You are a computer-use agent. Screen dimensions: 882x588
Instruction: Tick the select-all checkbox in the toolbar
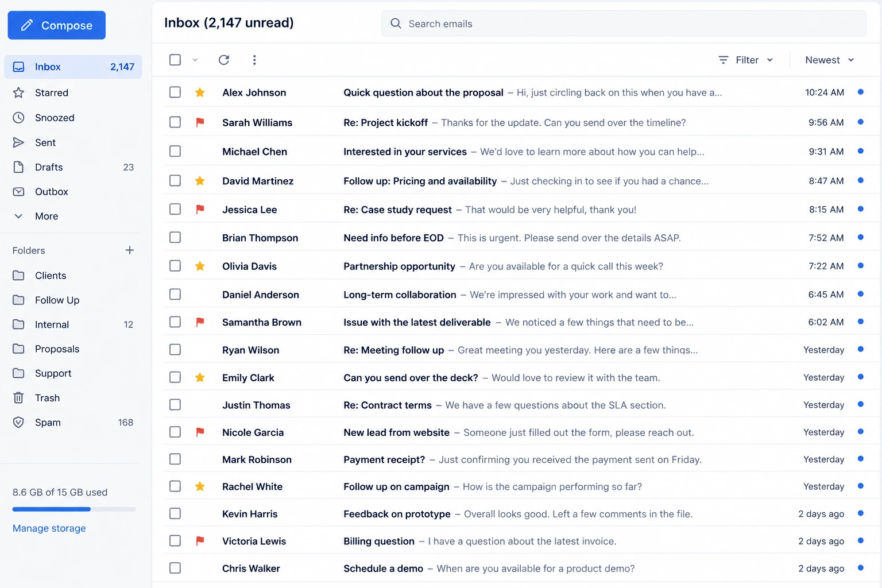coord(175,60)
